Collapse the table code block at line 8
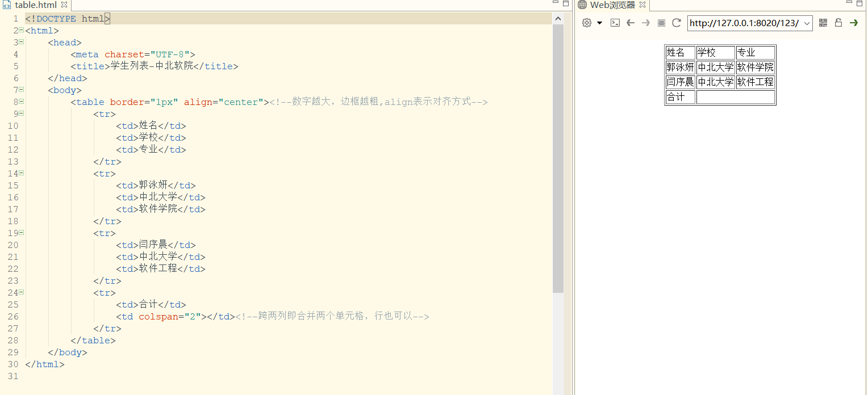The width and height of the screenshot is (868, 395). click(x=21, y=102)
